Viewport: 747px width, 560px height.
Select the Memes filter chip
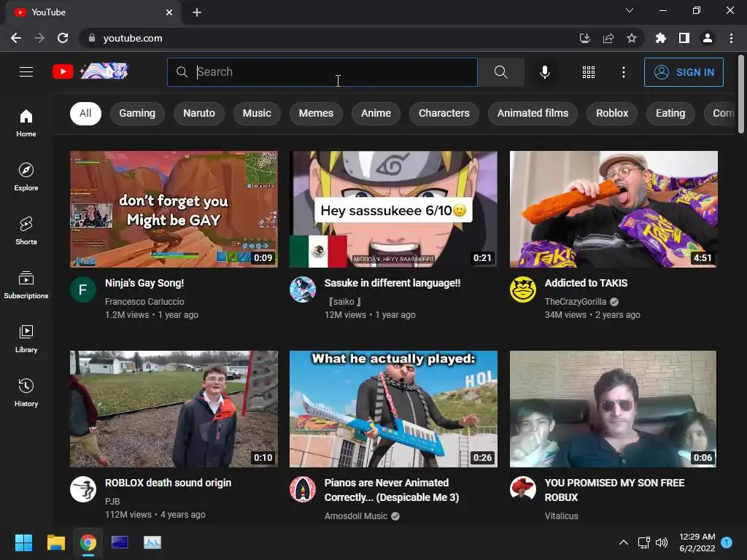click(316, 113)
